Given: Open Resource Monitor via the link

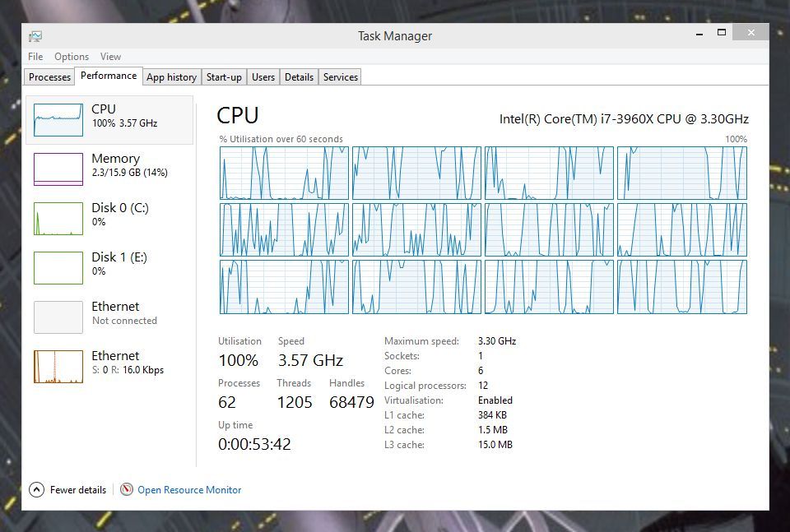Looking at the screenshot, I should pyautogui.click(x=188, y=489).
